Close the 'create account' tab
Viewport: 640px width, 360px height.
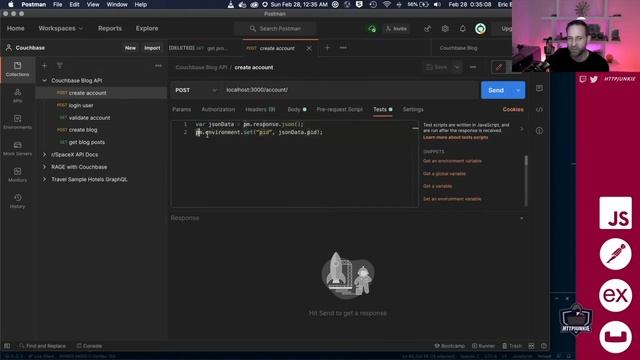[x=309, y=48]
